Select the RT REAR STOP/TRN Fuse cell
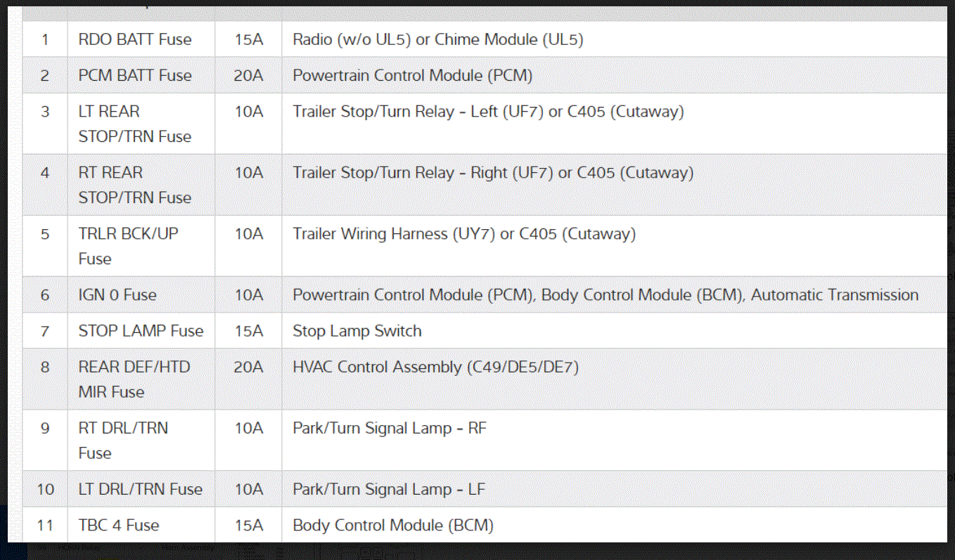Image resolution: width=955 pixels, height=560 pixels. [135, 185]
